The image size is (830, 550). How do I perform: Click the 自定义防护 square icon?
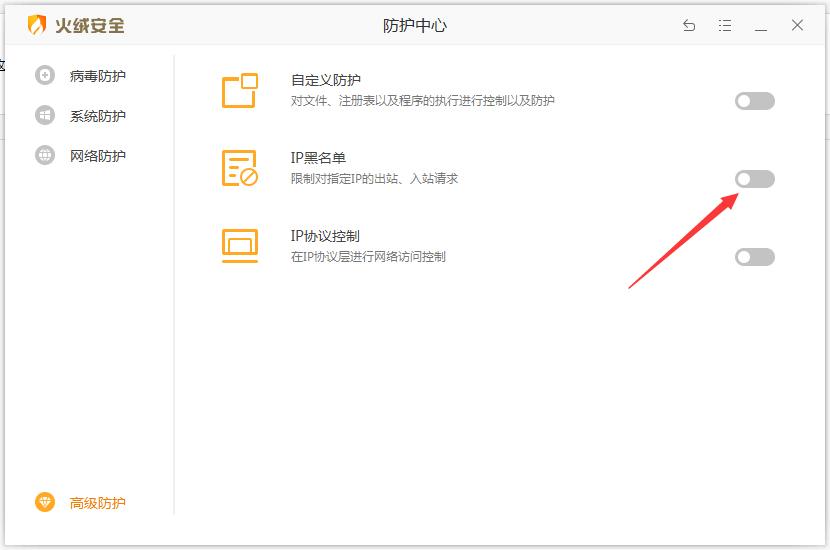[240, 91]
